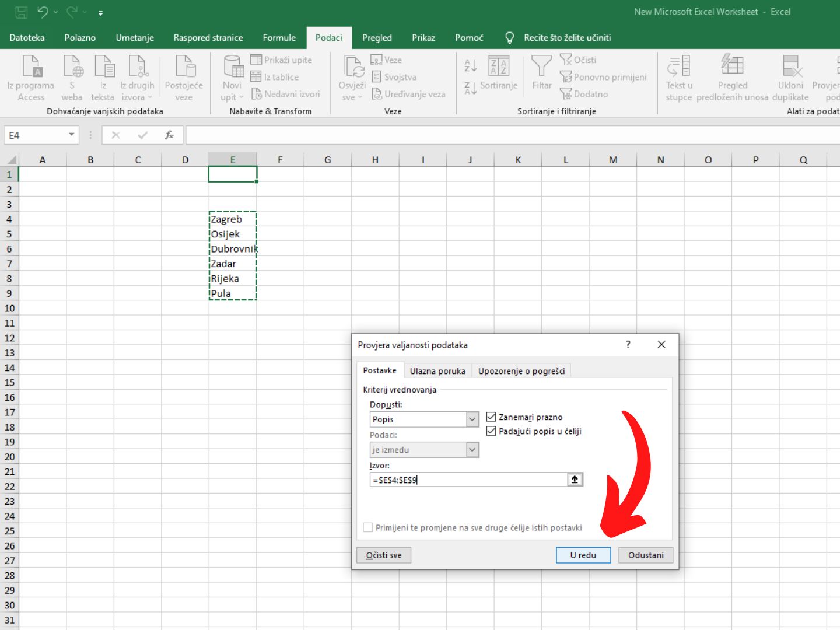Toggle Zanemari prazno checkbox
The width and height of the screenshot is (840, 630).
[491, 417]
